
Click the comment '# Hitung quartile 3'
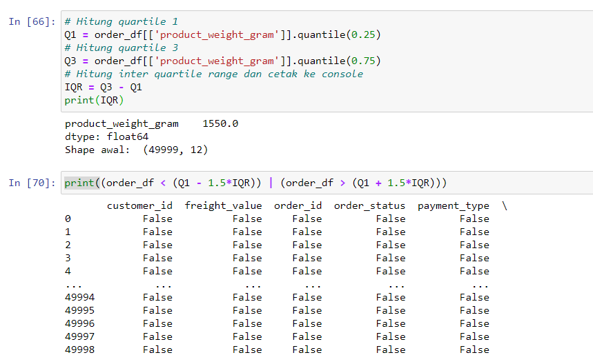[121, 48]
